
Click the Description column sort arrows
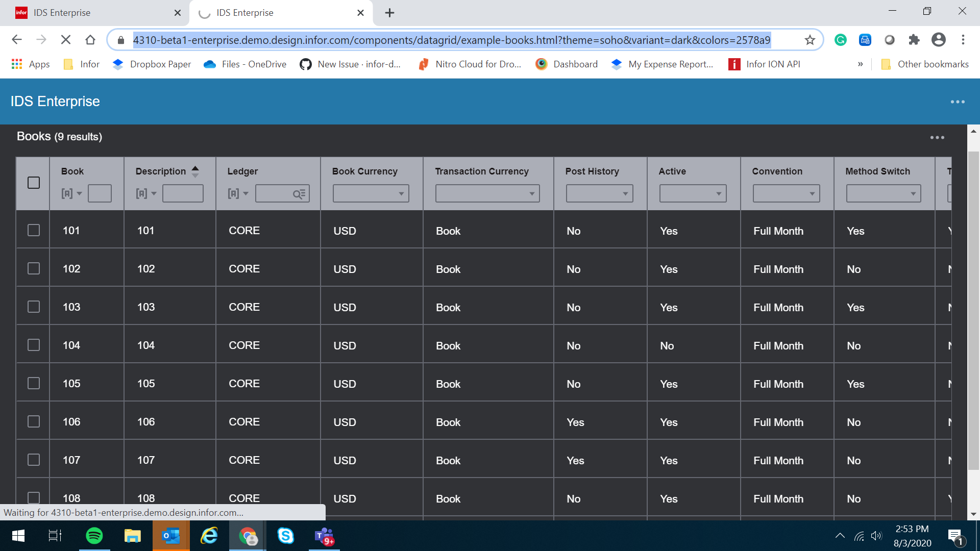click(195, 171)
